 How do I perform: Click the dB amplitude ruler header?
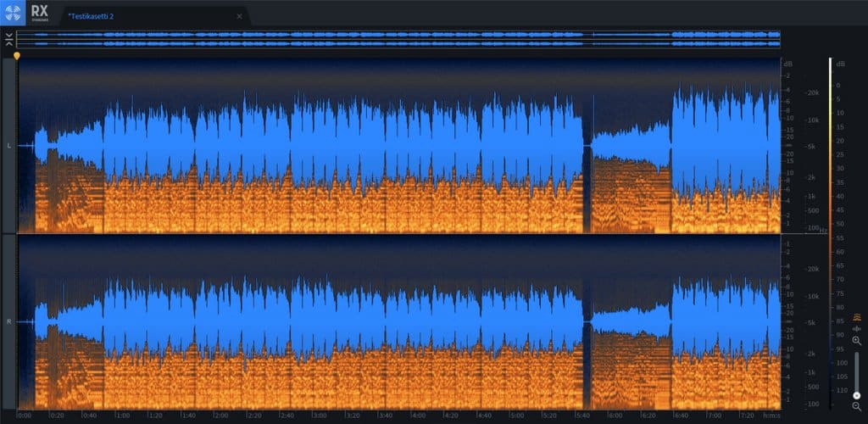[x=787, y=64]
